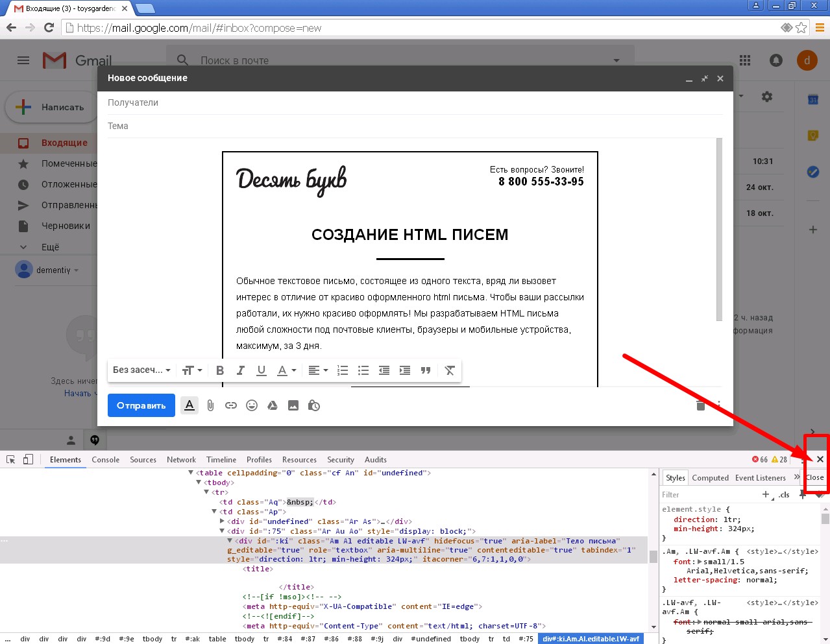The width and height of the screenshot is (830, 644).
Task: Collapse the table element node in DOM tree
Action: point(191,473)
